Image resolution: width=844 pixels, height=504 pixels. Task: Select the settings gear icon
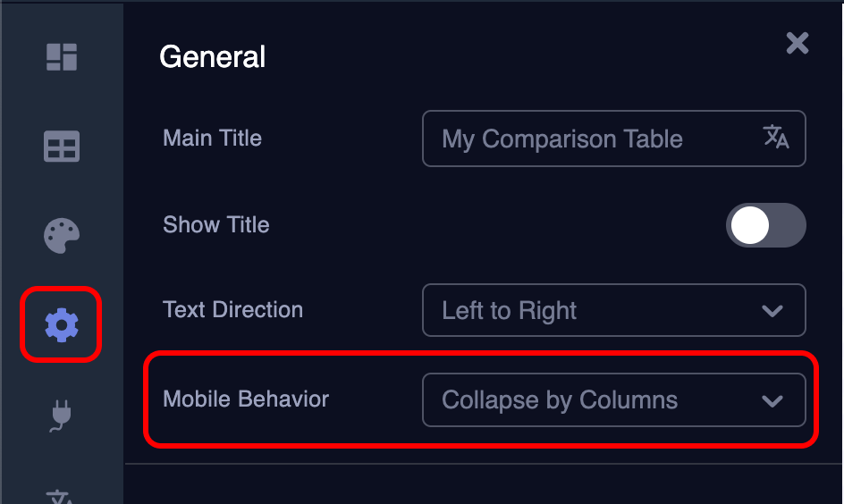[x=62, y=326]
